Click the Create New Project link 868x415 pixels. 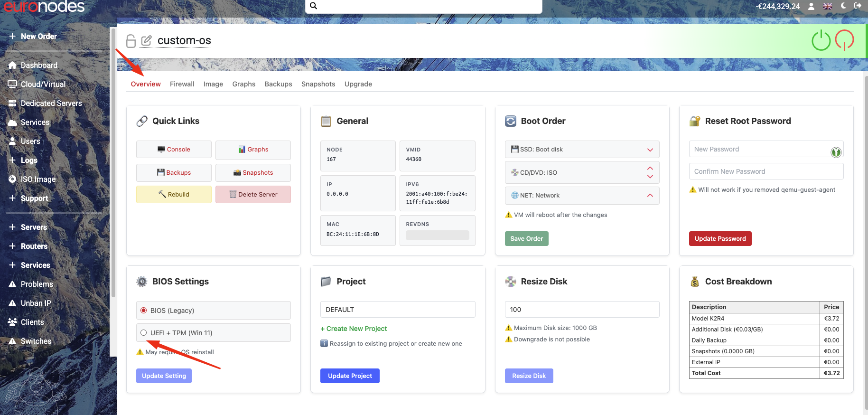coord(354,329)
